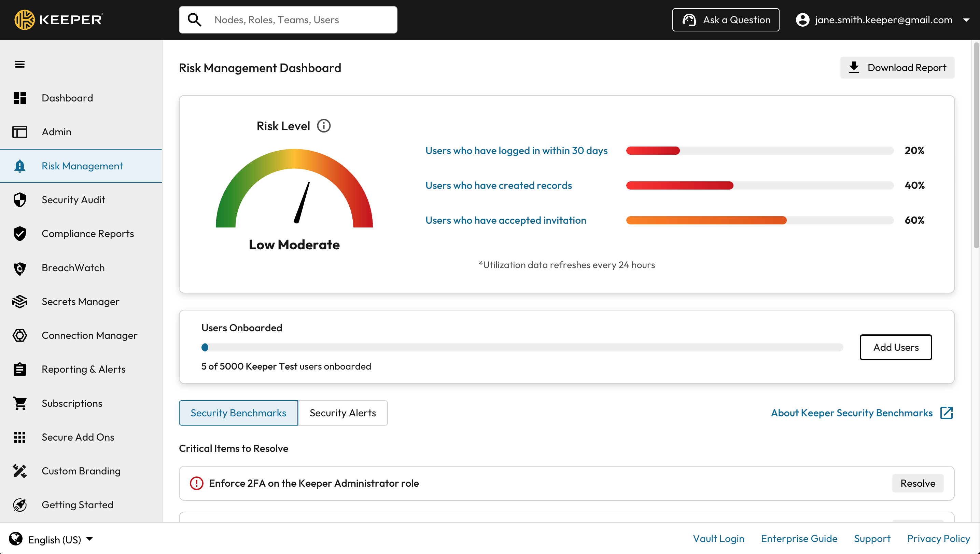980x554 pixels.
Task: Open the Subscriptions cart icon
Action: click(20, 403)
